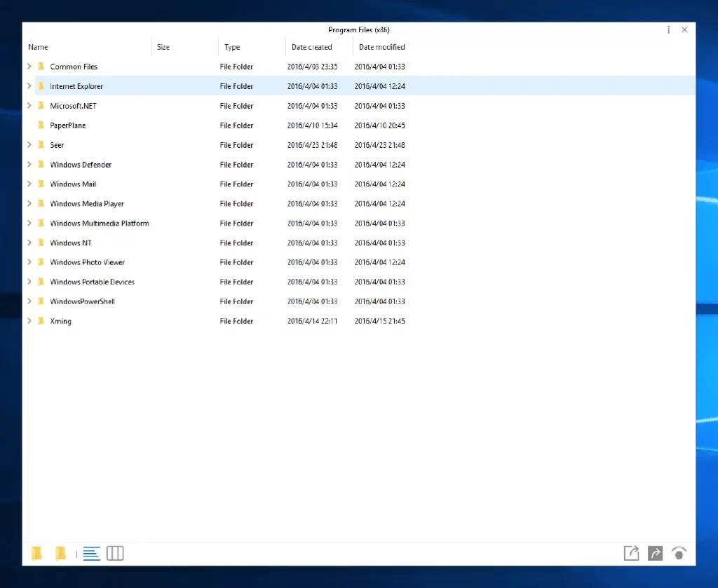Click the first folder icon in bottom toolbar
This screenshot has height=588, width=718.
[x=37, y=554]
